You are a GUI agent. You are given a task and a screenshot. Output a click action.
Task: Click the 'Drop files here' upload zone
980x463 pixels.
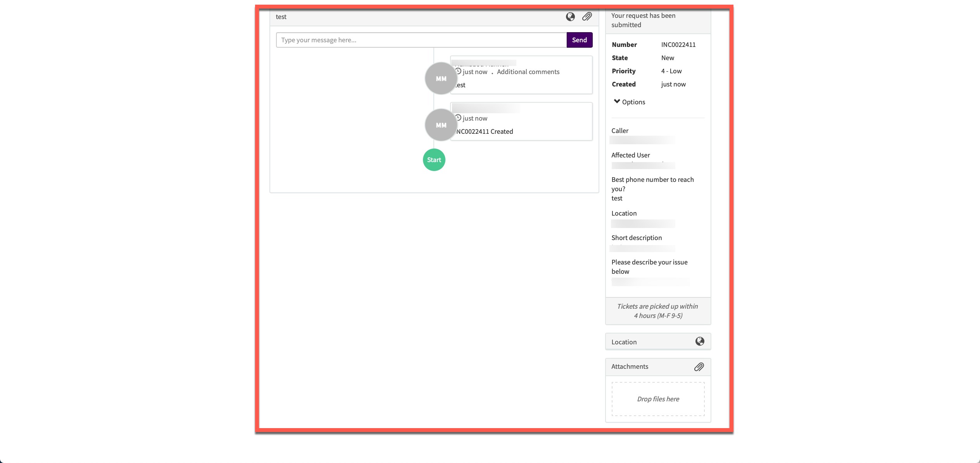(658, 399)
